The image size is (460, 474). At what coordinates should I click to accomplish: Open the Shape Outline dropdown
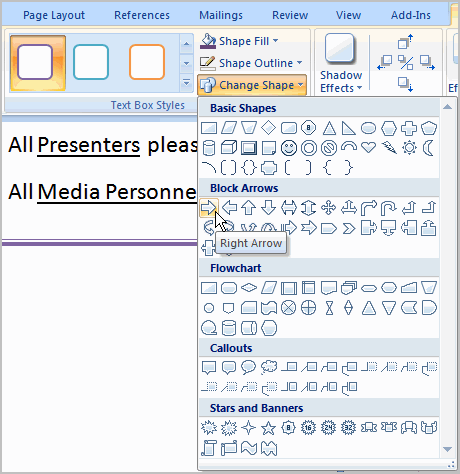[251, 63]
